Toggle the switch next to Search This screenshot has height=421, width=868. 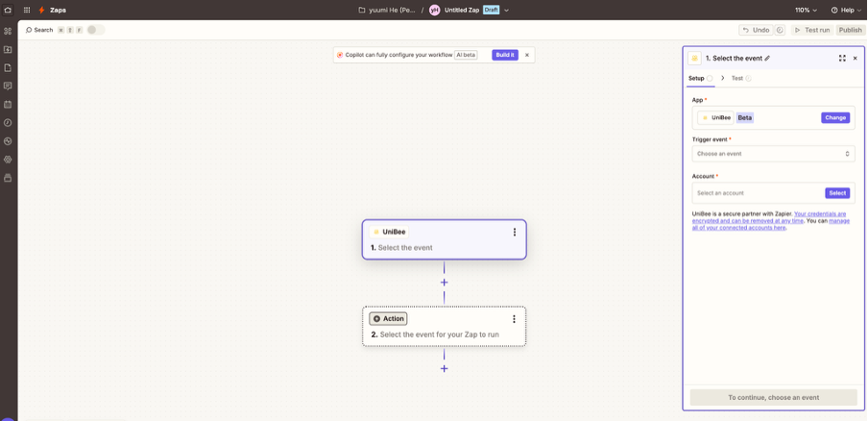pos(95,30)
